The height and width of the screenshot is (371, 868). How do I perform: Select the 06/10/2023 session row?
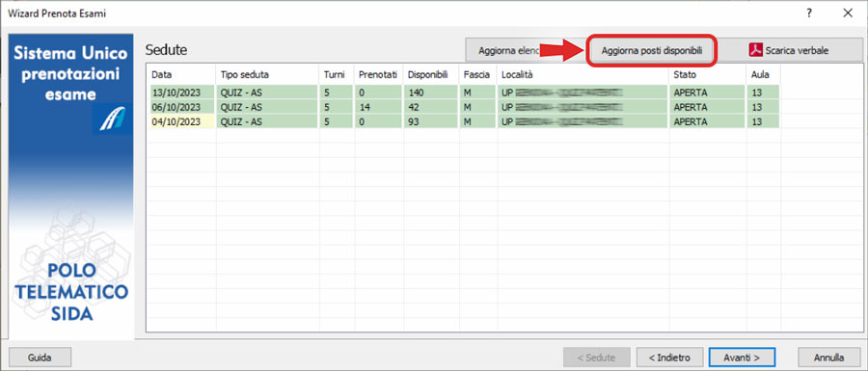point(464,107)
